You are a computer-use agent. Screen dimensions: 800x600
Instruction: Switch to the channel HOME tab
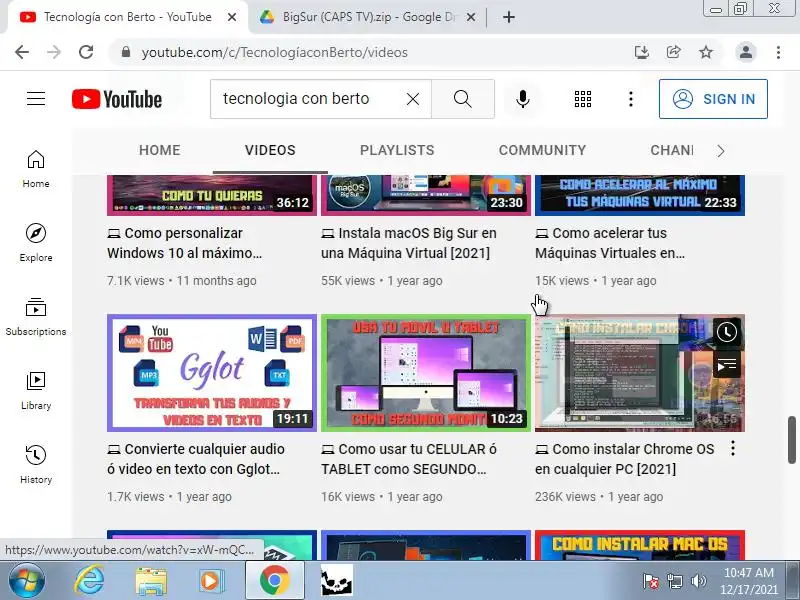click(x=160, y=150)
